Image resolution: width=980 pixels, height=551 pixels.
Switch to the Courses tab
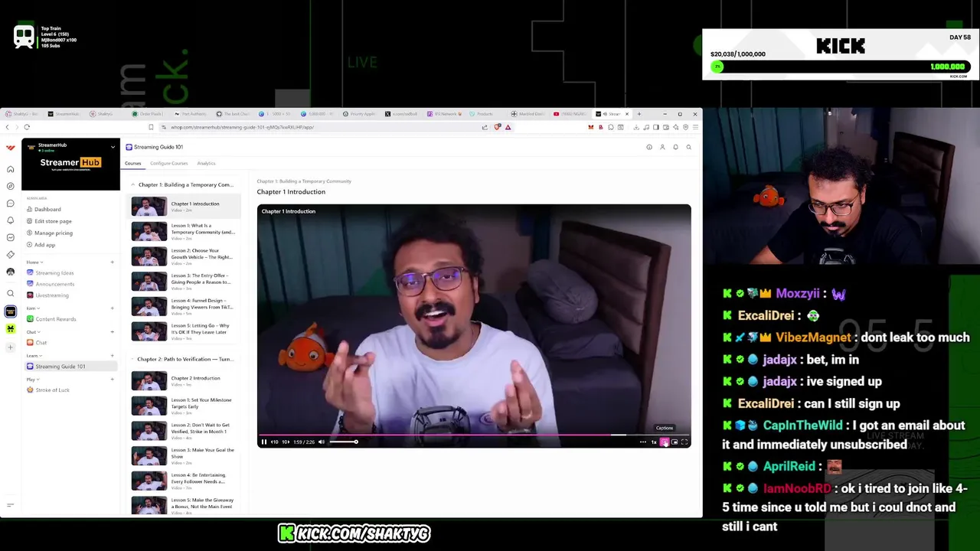(133, 163)
